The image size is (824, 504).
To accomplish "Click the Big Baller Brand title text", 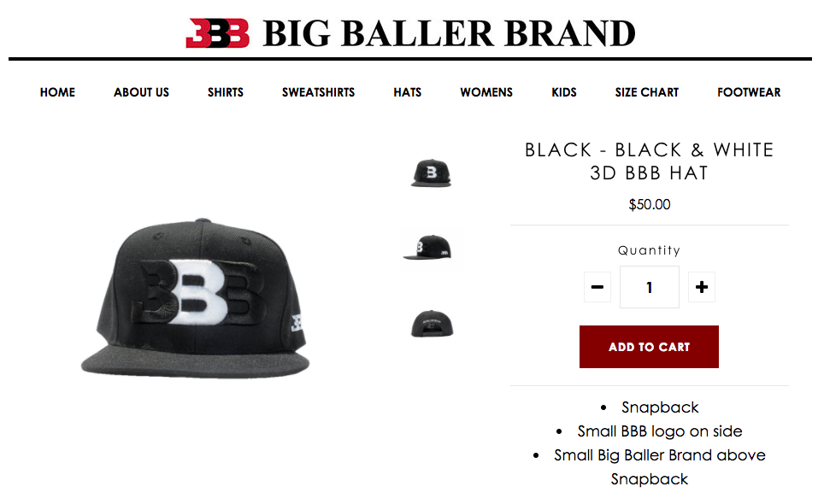I will pos(450,33).
